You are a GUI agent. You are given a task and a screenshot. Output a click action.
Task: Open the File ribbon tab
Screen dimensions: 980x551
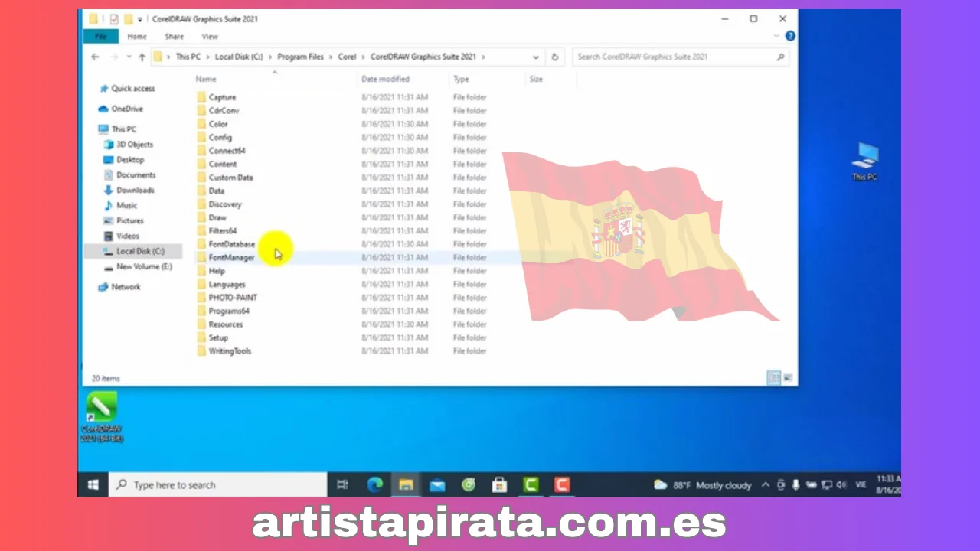(x=100, y=37)
